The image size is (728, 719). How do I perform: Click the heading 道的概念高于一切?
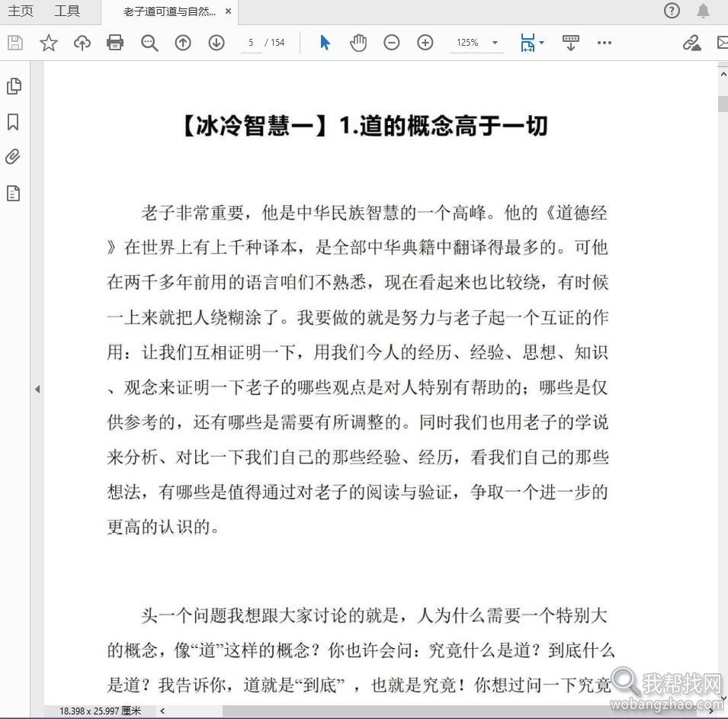point(453,125)
